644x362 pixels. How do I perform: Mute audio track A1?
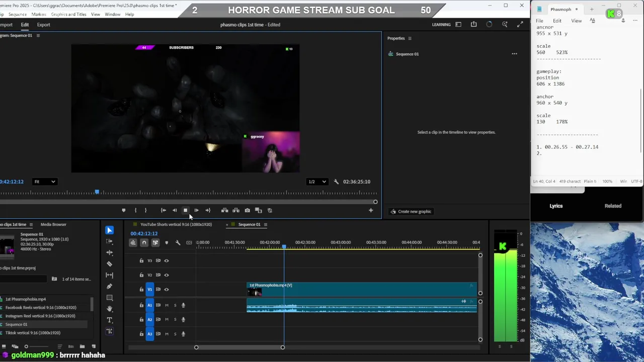point(167,305)
